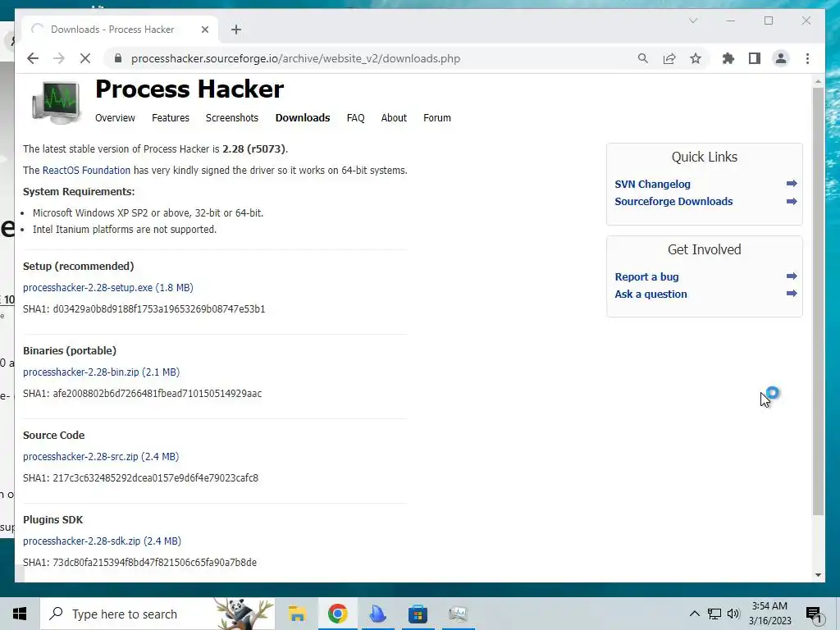Click the Binaries (portable) heading

[70, 351]
